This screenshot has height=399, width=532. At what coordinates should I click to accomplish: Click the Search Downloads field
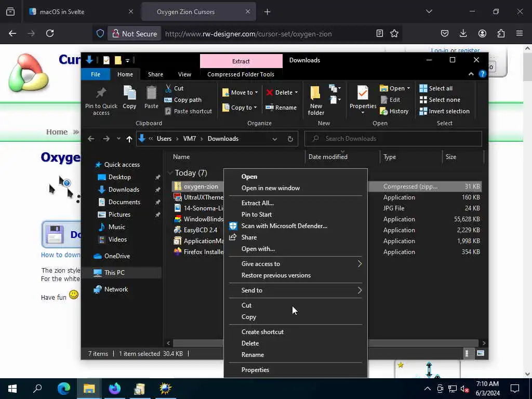tap(393, 139)
